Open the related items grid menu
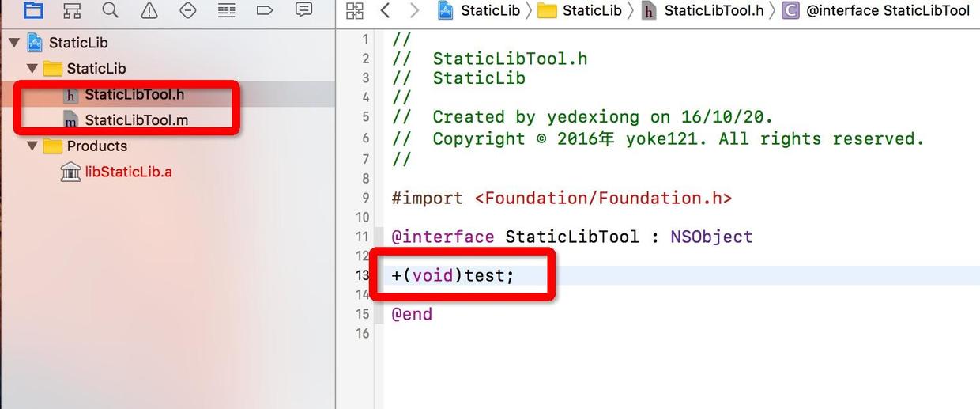This screenshot has width=980, height=409. (x=355, y=11)
